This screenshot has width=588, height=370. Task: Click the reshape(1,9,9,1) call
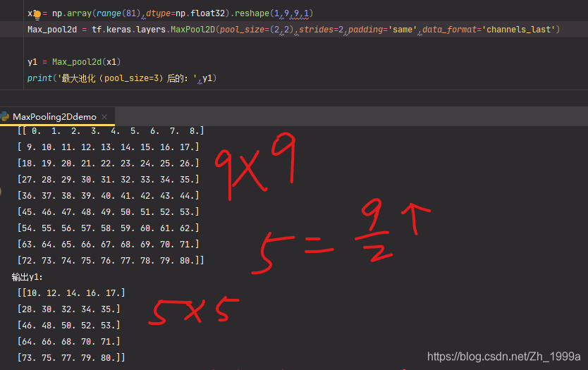click(274, 13)
